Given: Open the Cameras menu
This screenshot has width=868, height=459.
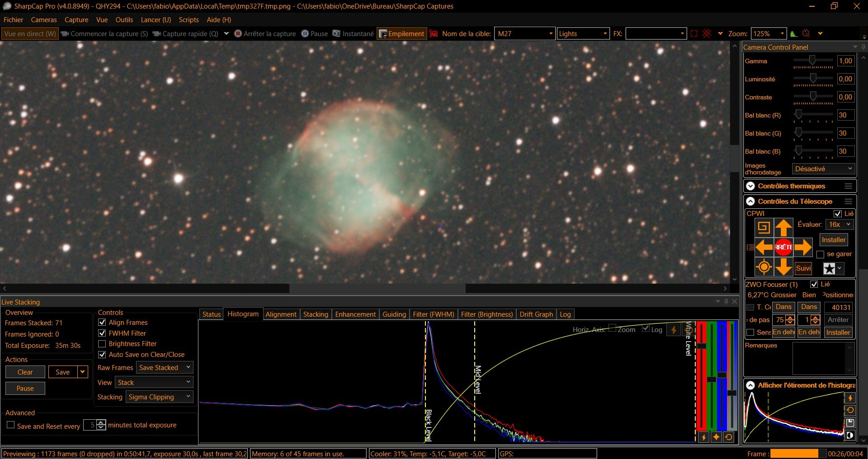Looking at the screenshot, I should [x=44, y=20].
